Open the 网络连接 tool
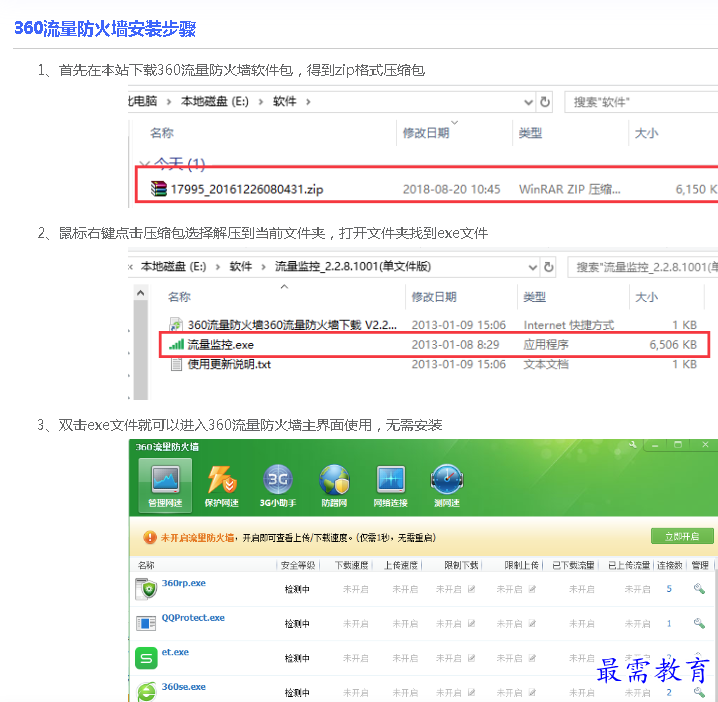Image resolution: width=718 pixels, height=702 pixels. tap(391, 486)
